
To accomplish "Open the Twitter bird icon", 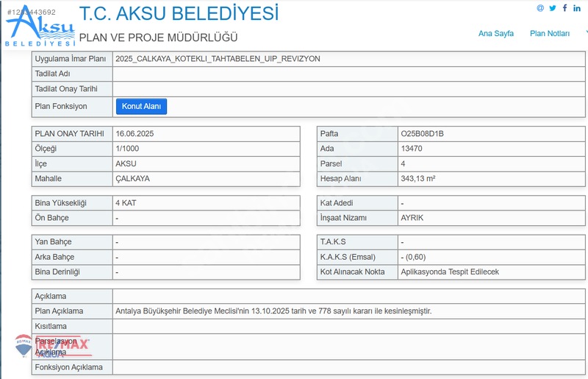I will coord(553,8).
